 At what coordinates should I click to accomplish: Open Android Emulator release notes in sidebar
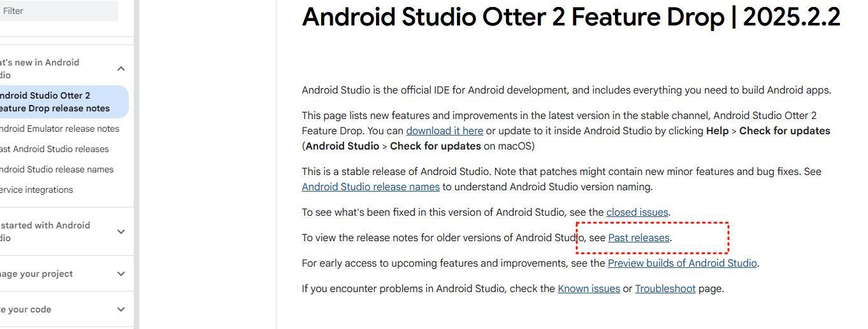(x=59, y=129)
